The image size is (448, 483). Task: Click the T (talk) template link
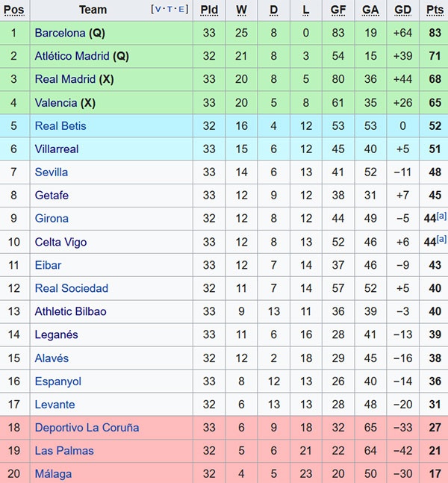point(170,10)
